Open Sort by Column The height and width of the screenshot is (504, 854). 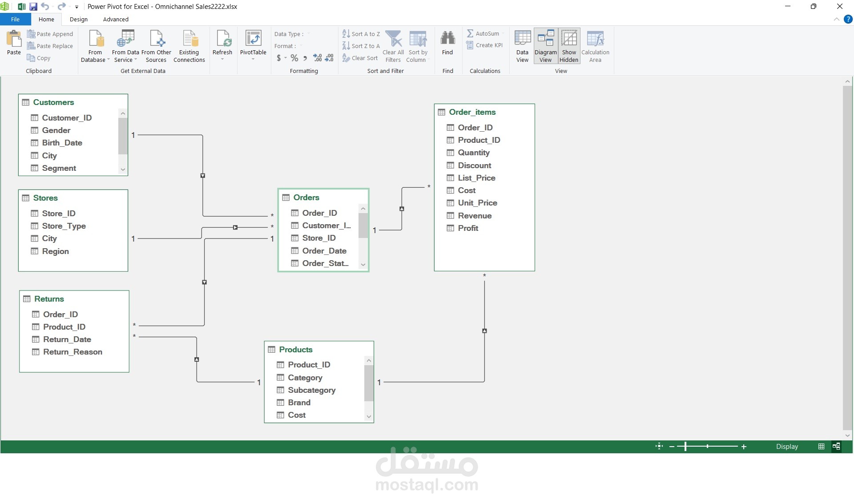(417, 46)
